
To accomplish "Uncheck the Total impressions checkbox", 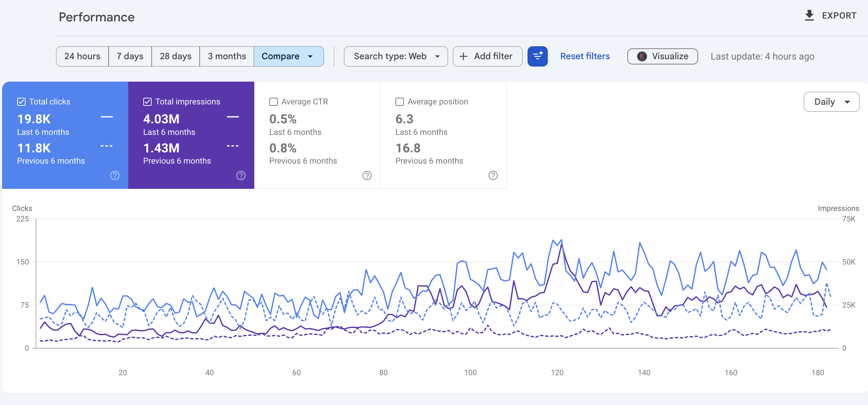I will tap(147, 102).
